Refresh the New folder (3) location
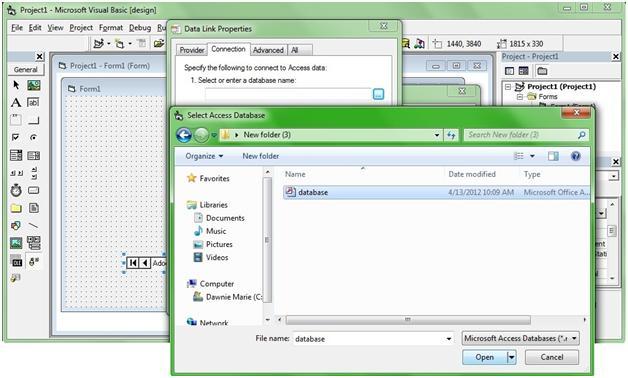This screenshot has width=628, height=378. point(451,135)
